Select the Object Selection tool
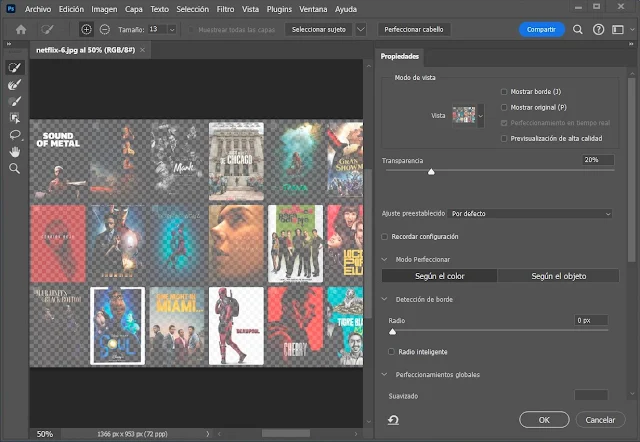The height and width of the screenshot is (442, 640). point(15,118)
